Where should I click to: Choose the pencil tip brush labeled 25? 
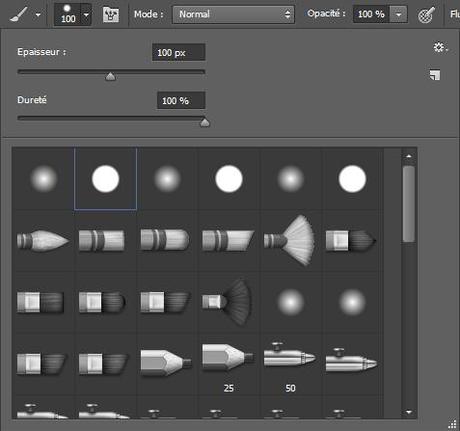click(x=228, y=358)
